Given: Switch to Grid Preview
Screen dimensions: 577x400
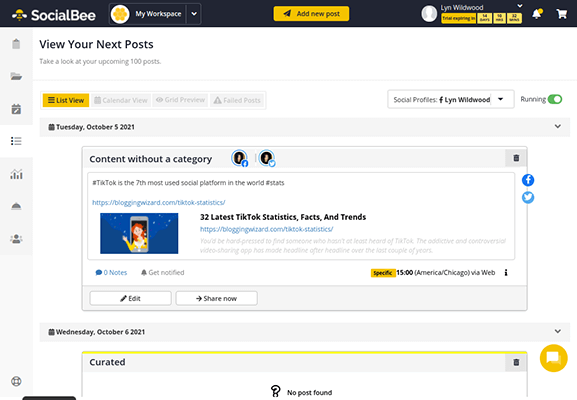Looking at the screenshot, I should [180, 100].
